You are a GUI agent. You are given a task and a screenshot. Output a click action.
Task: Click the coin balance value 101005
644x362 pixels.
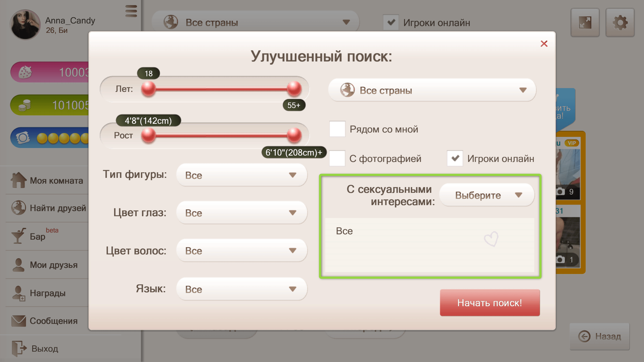[x=70, y=105]
